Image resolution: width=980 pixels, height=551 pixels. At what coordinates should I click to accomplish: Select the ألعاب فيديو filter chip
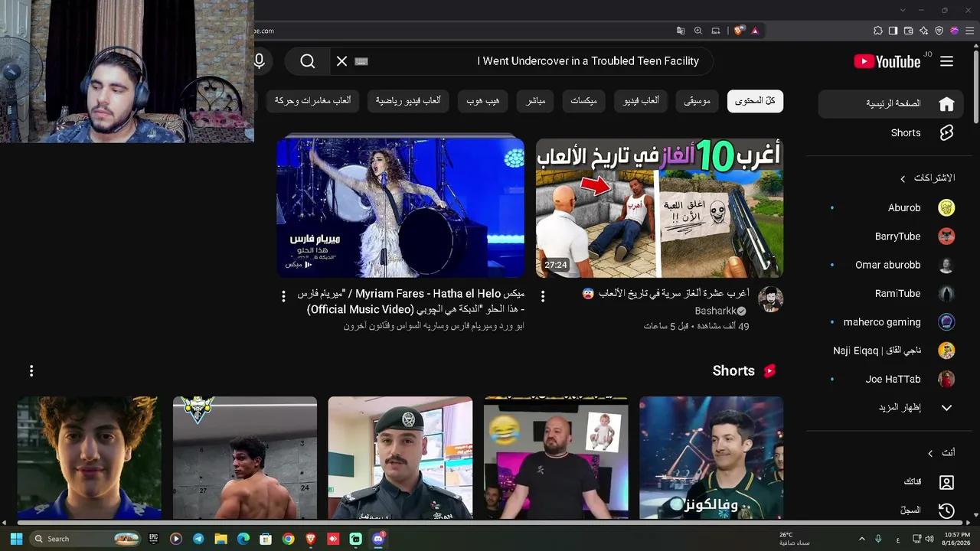pyautogui.click(x=642, y=101)
